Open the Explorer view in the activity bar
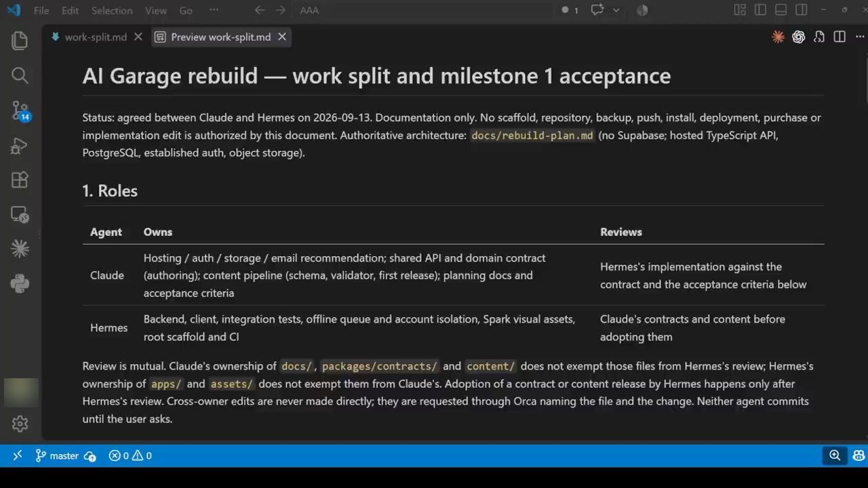The image size is (868, 488). (x=20, y=41)
